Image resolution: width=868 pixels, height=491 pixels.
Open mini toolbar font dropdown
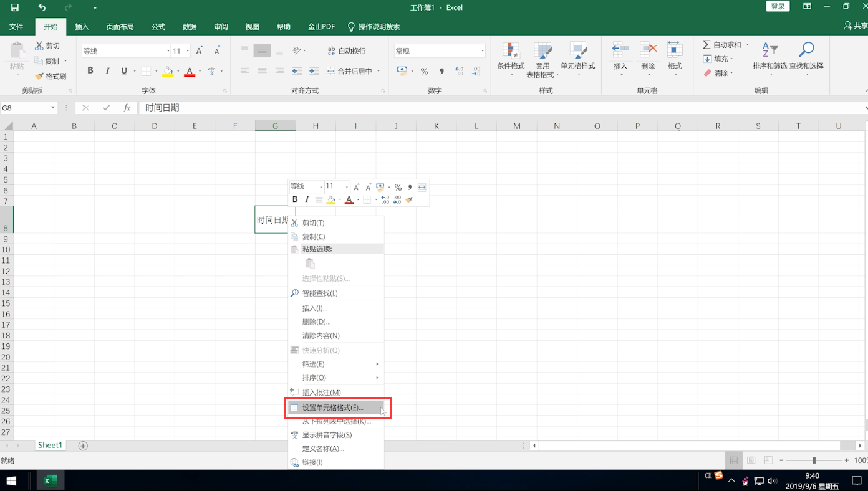point(322,186)
